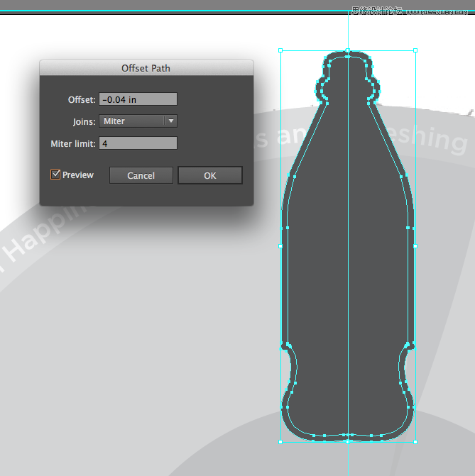Click the bottom-left bounding box handle of the bottle
Viewport: 475px width, 476px height.
(280, 442)
